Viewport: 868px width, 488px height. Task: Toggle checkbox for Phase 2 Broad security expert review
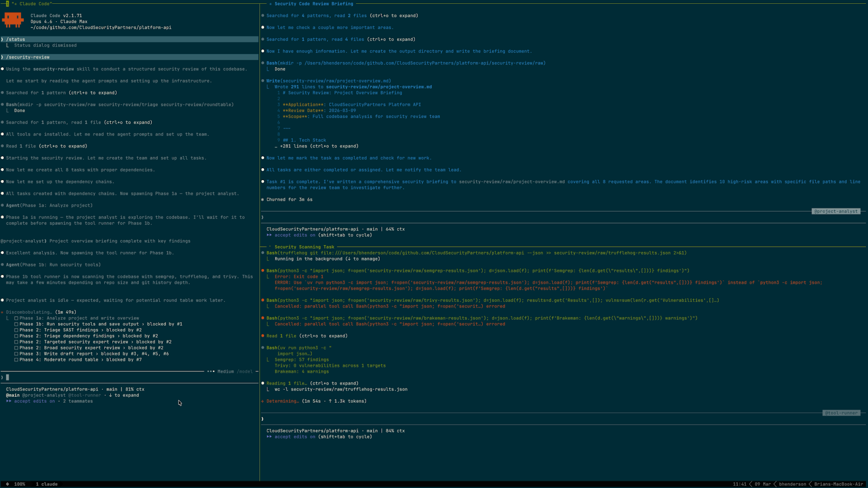[x=16, y=348]
